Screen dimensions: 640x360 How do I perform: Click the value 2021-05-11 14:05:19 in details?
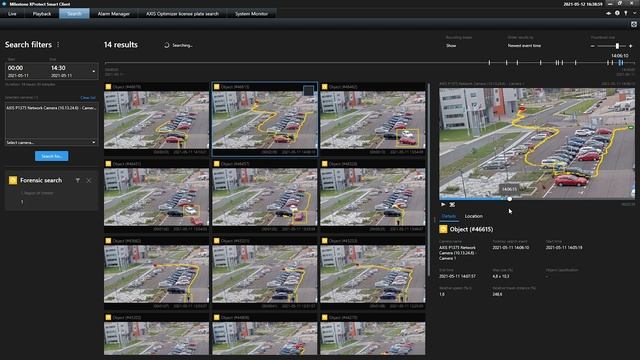[x=564, y=247]
